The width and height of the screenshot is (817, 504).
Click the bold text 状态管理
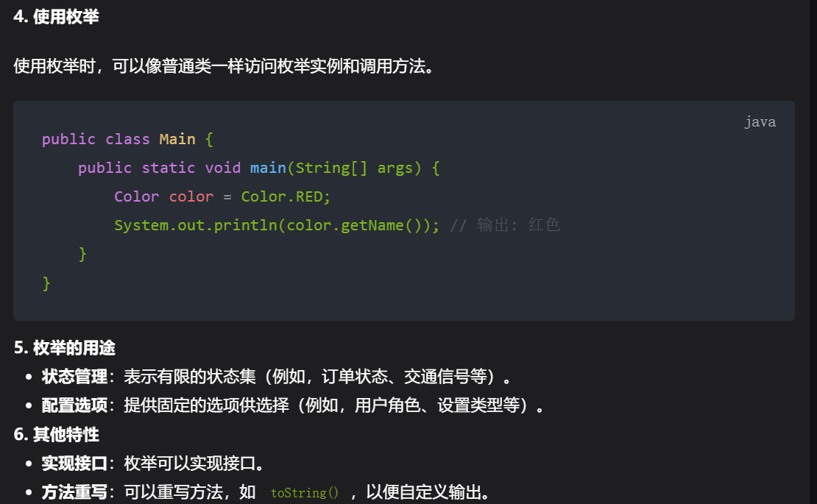coord(74,377)
